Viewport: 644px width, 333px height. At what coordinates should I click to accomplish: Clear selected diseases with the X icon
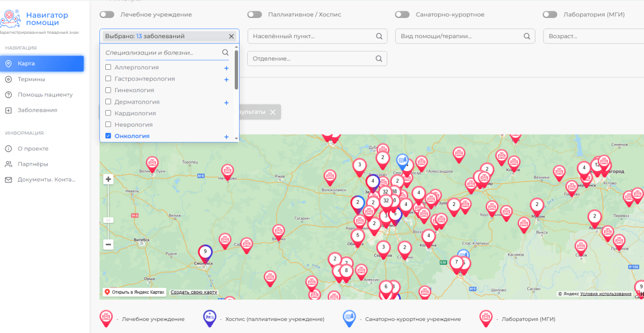(231, 36)
